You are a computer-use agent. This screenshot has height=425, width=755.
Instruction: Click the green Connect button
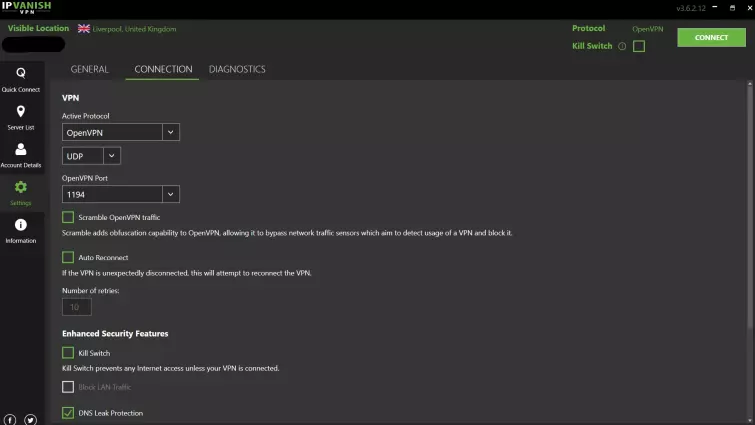tap(711, 38)
